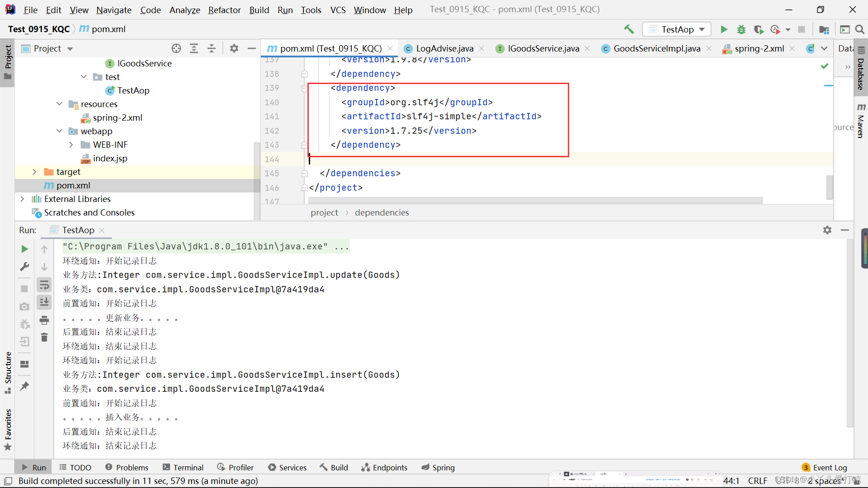
Task: Collapse the resources folder
Action: pyautogui.click(x=59, y=104)
